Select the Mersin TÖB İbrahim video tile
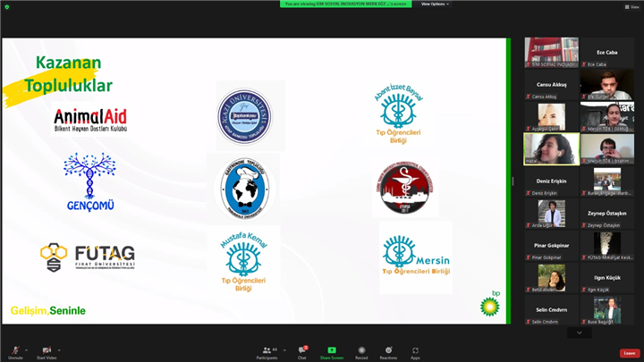Viewport: 644px width, 362px height. (607, 149)
